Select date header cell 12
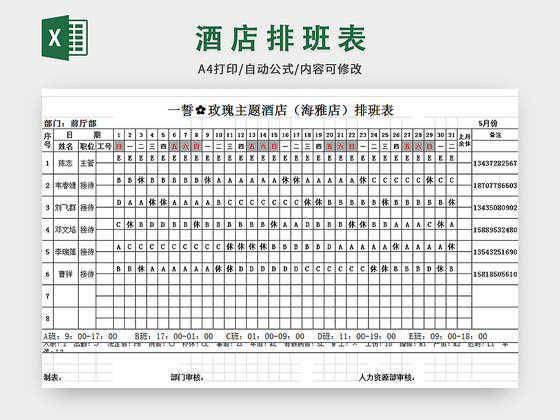Viewport: 560px width, 420px height. (241, 135)
